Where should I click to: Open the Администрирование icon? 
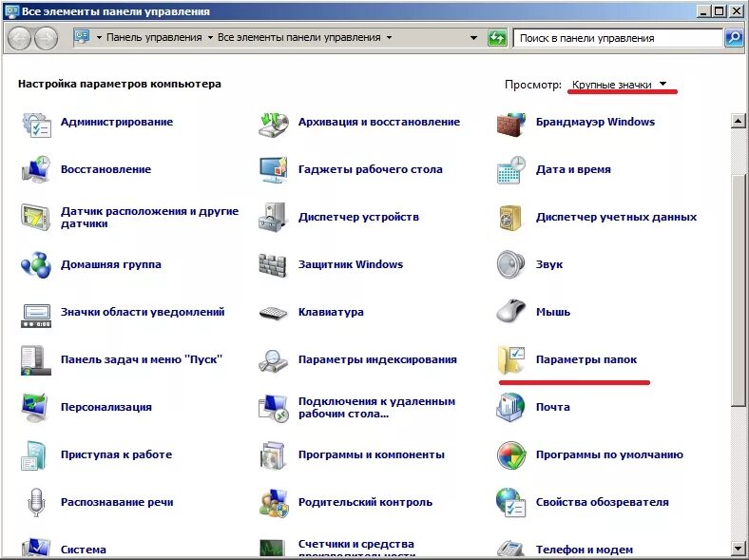pos(36,125)
